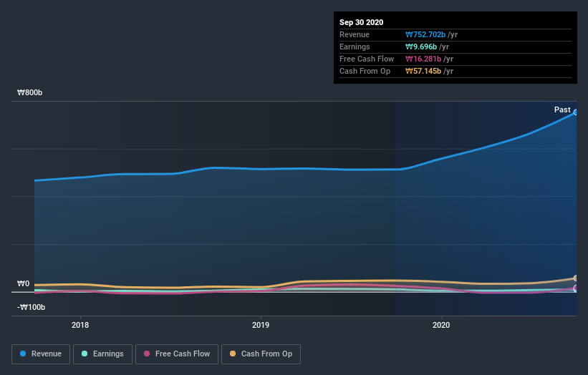Click the Free Cash Flow label in tooltip

coord(367,59)
